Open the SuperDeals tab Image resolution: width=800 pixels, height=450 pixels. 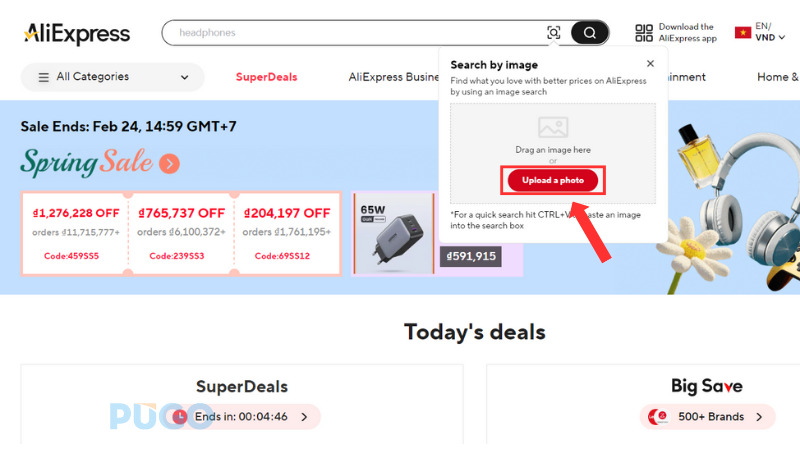[x=266, y=77]
